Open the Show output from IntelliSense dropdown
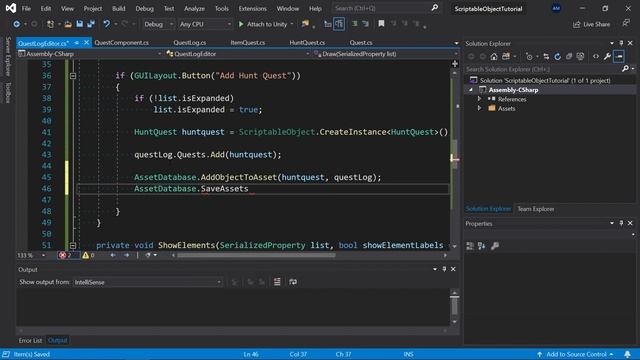 [x=147, y=282]
